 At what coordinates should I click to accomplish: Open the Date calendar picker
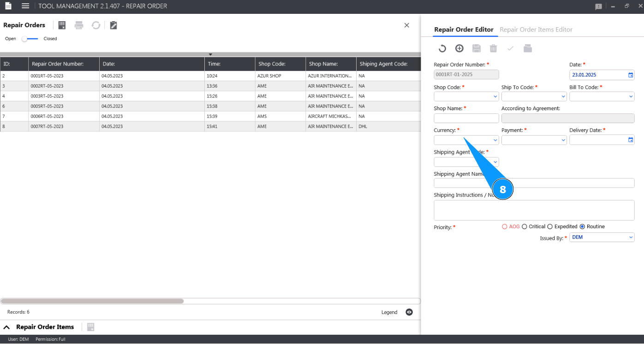point(631,75)
